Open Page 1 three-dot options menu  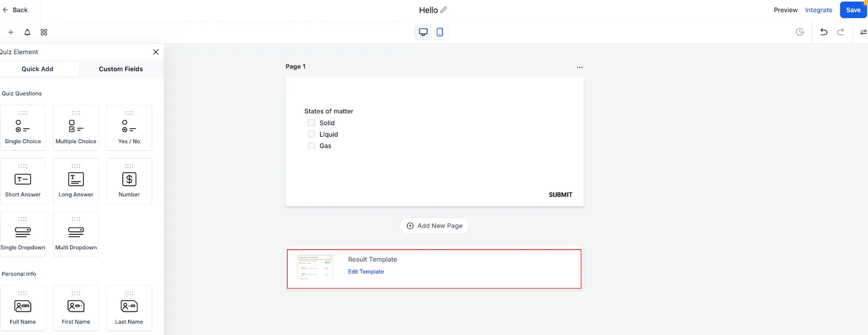pyautogui.click(x=579, y=67)
